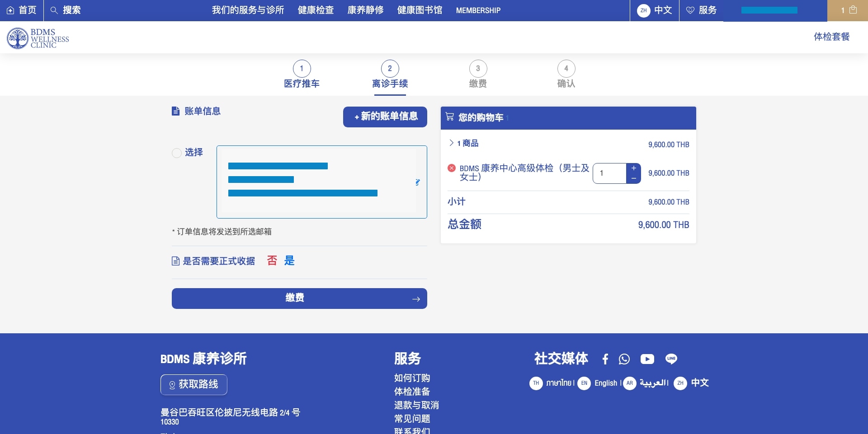Open 我们的服务与诊所 menu
The width and height of the screenshot is (868, 434).
[248, 10]
